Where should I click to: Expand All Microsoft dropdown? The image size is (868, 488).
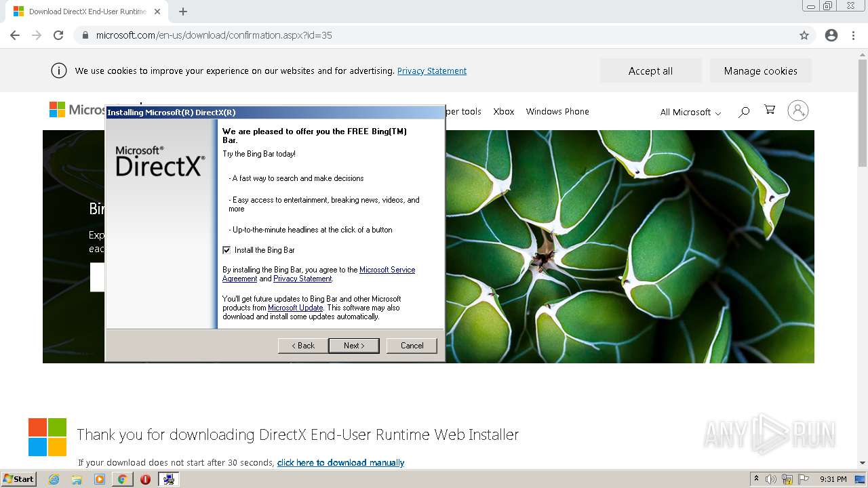(x=690, y=113)
